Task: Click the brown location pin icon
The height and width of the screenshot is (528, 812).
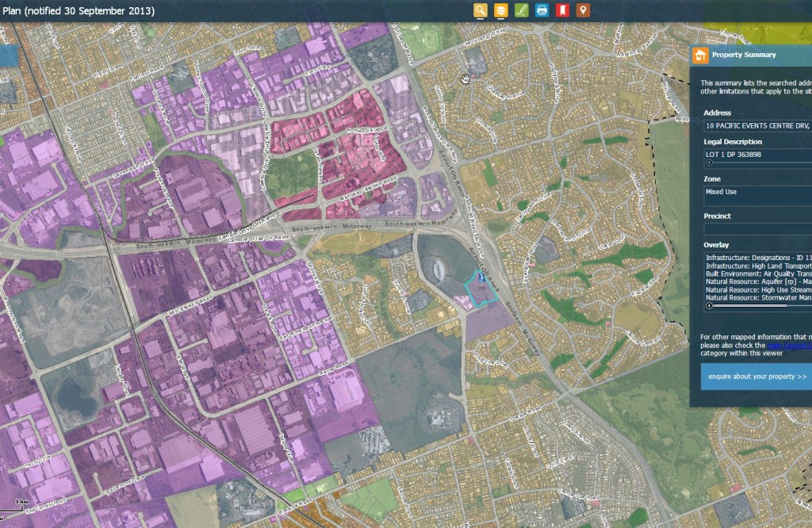Action: (x=583, y=10)
